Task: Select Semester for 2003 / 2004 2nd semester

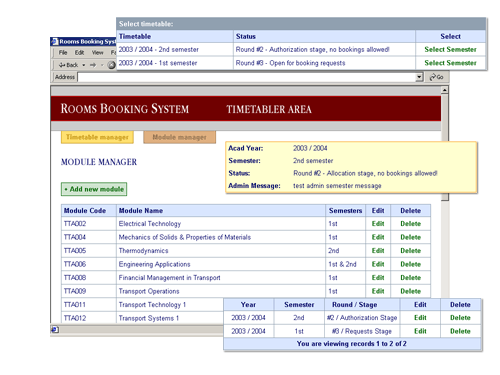Action: 450,49
